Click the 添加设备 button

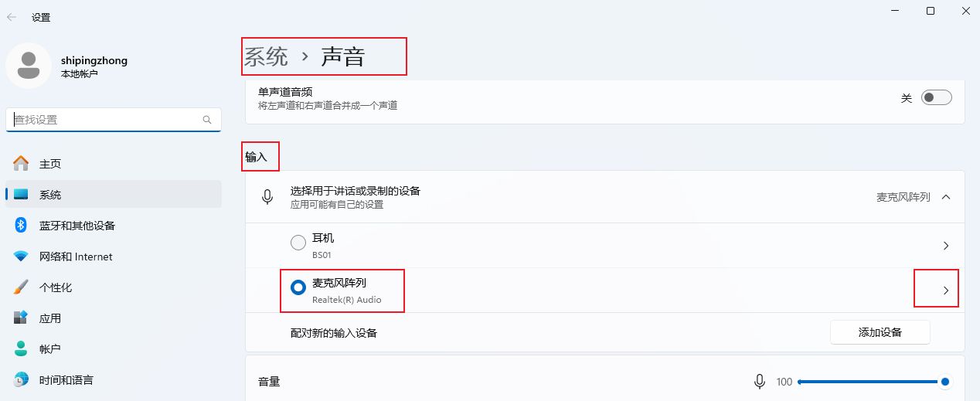(x=880, y=332)
